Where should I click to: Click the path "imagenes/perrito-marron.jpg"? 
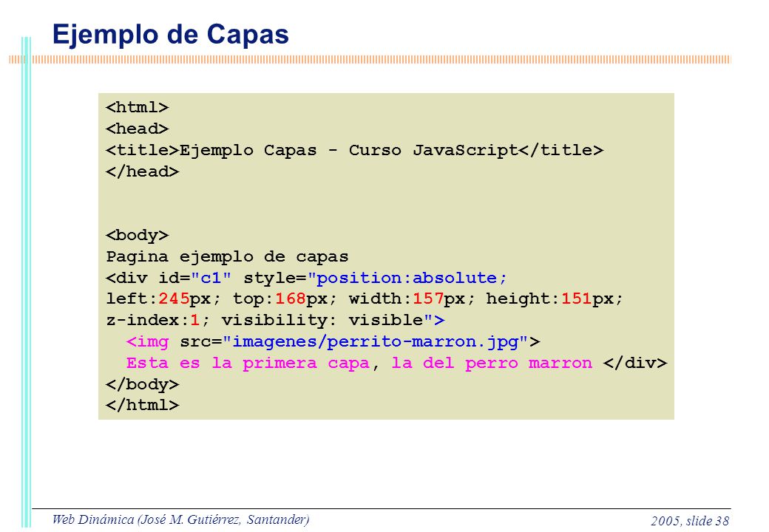point(375,342)
